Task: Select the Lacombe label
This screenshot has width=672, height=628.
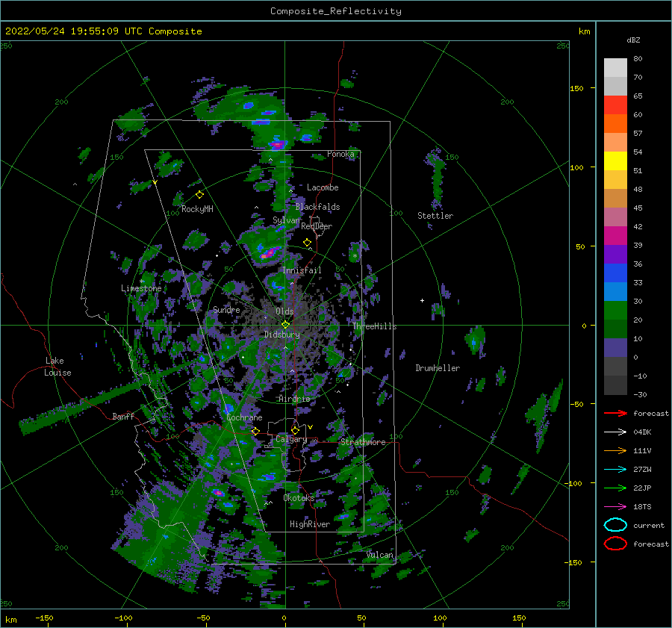Action: (x=323, y=187)
